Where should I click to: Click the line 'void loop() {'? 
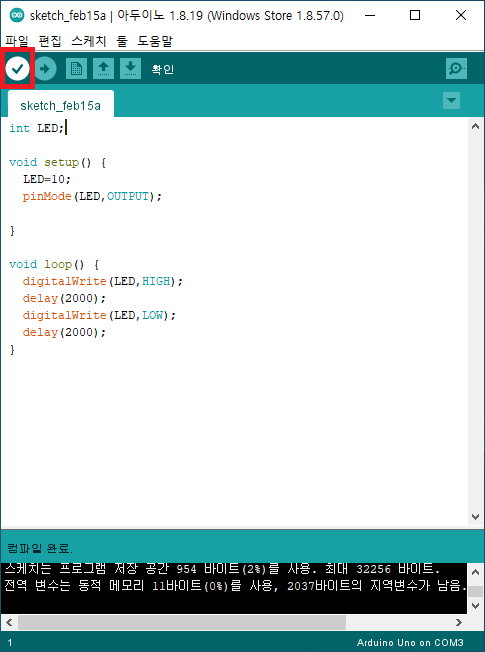click(x=54, y=264)
